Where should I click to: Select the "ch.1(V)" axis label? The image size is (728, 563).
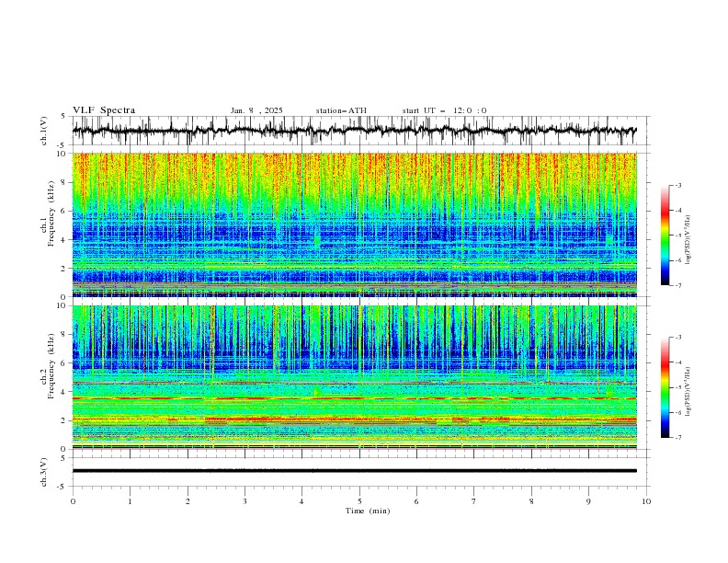click(x=43, y=131)
